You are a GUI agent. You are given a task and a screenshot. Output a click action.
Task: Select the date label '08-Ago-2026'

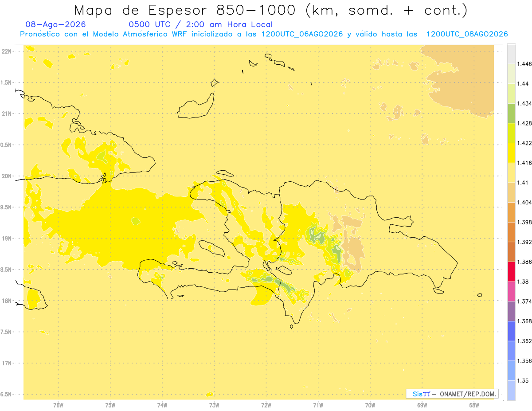pos(56,25)
